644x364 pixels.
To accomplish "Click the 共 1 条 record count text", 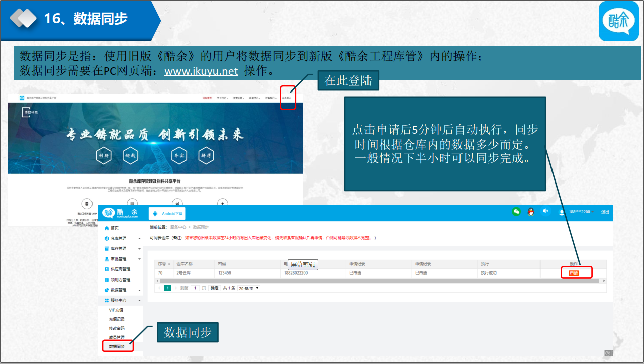I will tap(229, 288).
